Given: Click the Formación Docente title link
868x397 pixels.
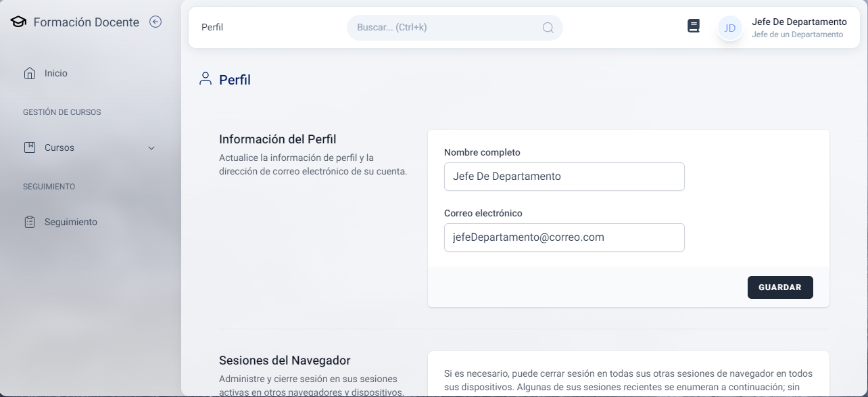Looking at the screenshot, I should 86,22.
